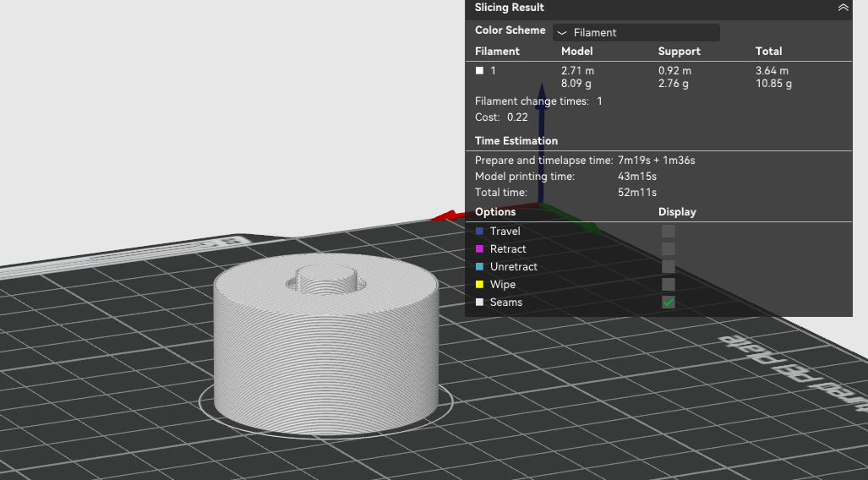Click the red X axis arrow
868x480 pixels.
(x=445, y=217)
